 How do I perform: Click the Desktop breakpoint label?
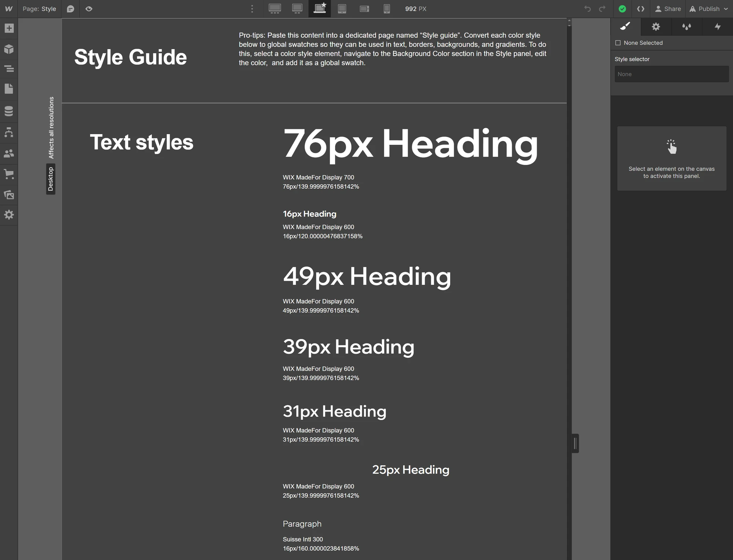click(51, 179)
